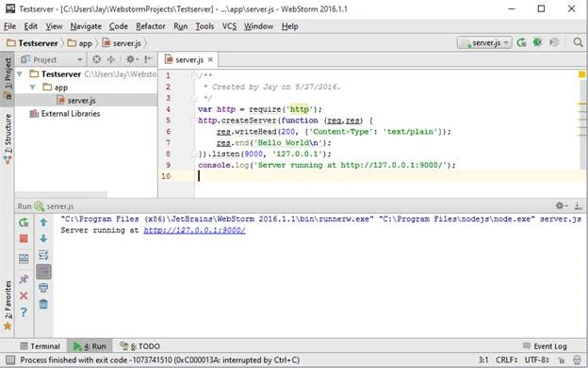The height and width of the screenshot is (368, 588).
Task: Pin the Run tab
Action: point(24,279)
